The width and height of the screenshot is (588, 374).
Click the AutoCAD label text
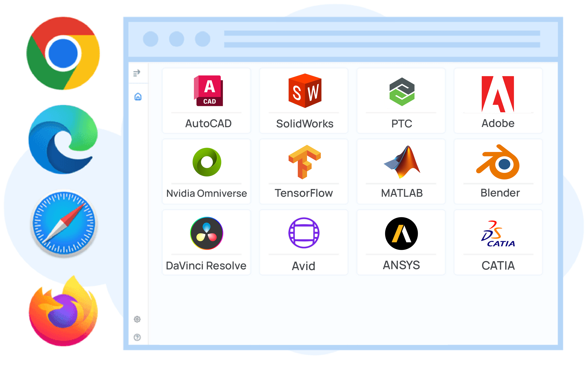[208, 123]
